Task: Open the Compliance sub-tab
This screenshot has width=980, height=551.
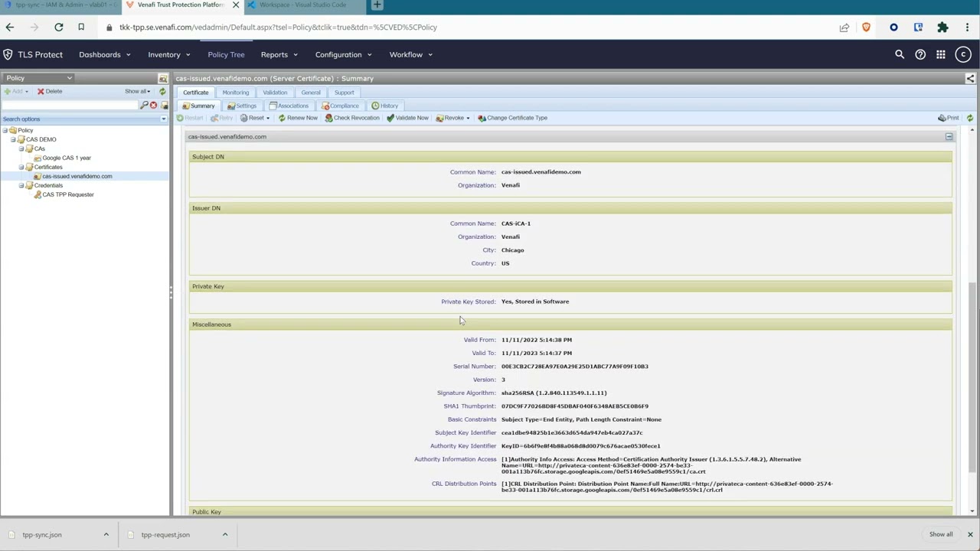Action: 340,106
